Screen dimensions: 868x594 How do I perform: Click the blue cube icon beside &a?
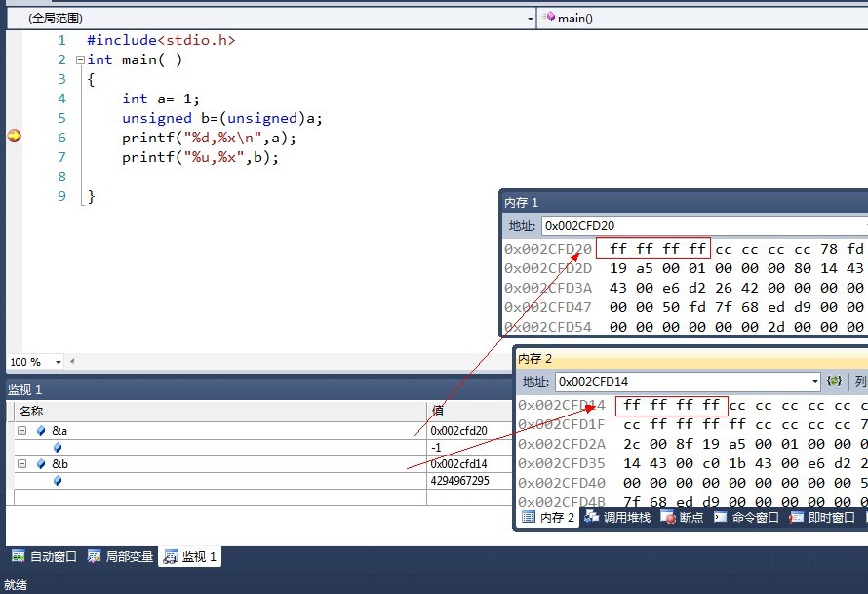(41, 431)
